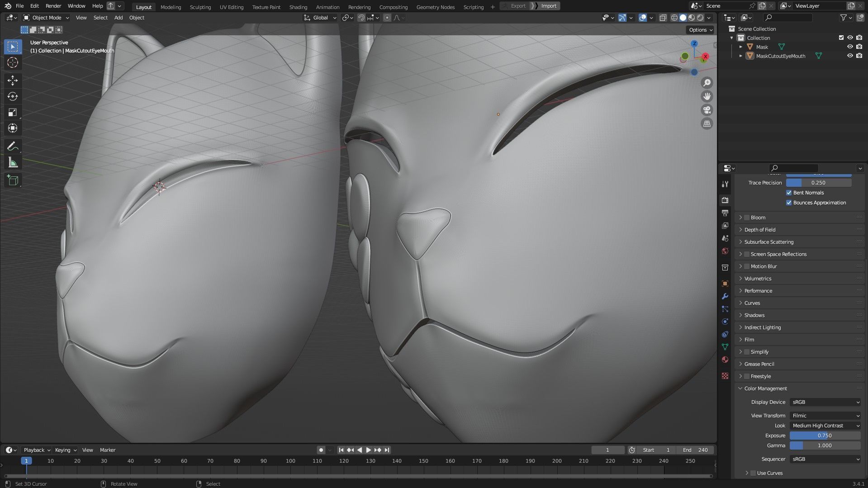Screen dimensions: 868x488
Task: Enable Use Curves checkbox
Action: [x=753, y=473]
